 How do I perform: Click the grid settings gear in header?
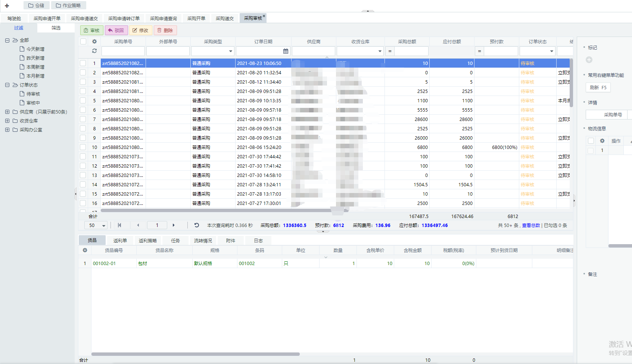(x=94, y=41)
